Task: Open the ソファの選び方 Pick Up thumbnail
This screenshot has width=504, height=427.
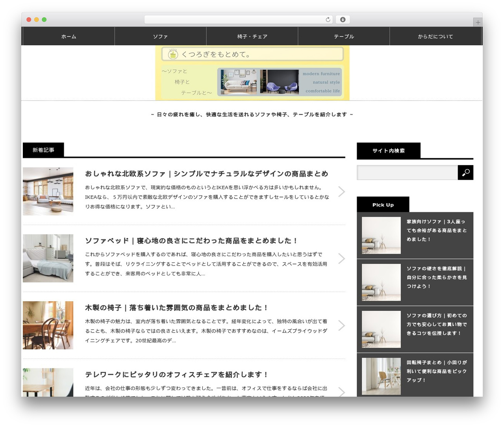Action: point(381,329)
